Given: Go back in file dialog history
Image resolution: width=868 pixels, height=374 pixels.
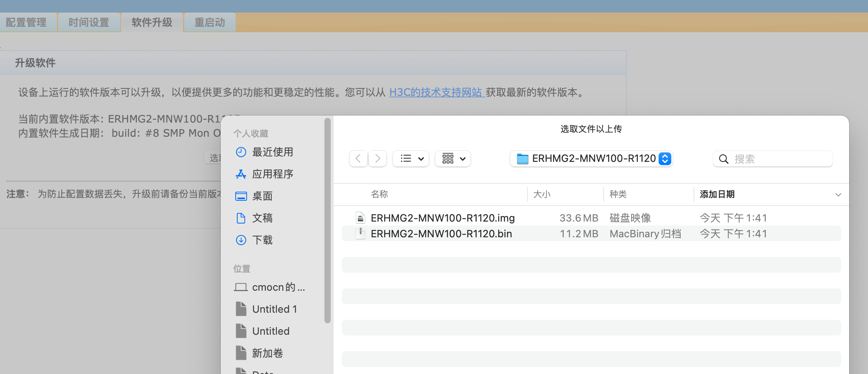Looking at the screenshot, I should pos(358,159).
